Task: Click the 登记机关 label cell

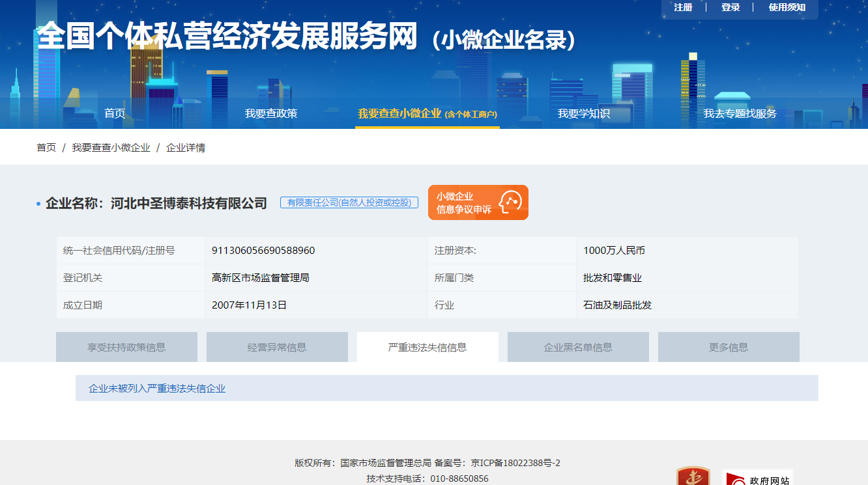Action: (130, 278)
